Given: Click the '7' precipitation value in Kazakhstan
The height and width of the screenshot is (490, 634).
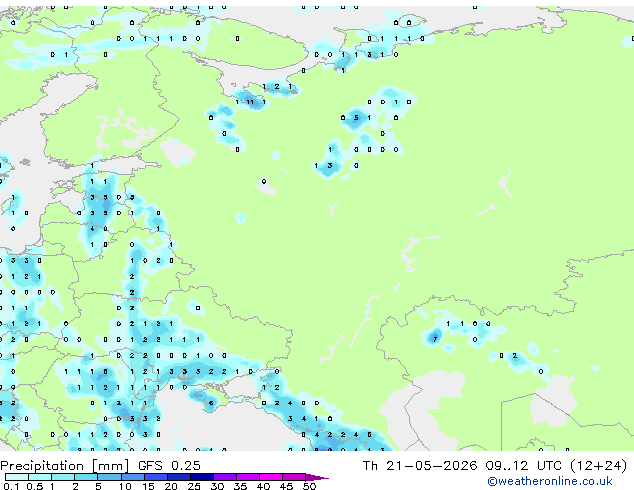Looking at the screenshot, I should (x=435, y=339).
